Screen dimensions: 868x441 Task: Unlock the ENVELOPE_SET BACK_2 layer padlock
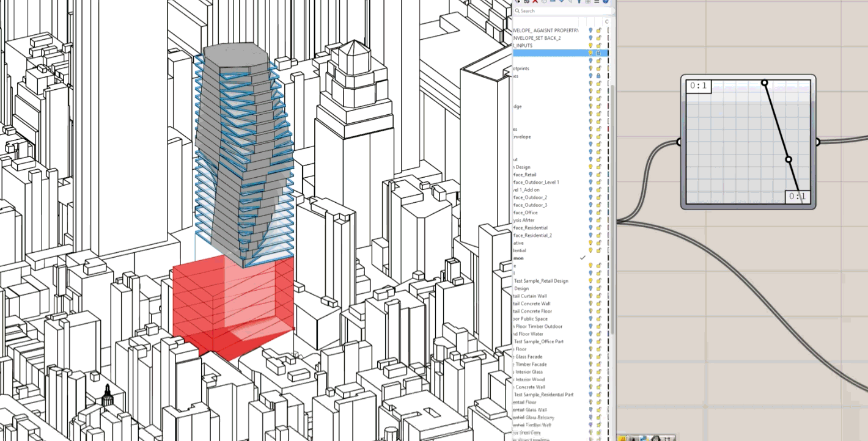(x=599, y=38)
